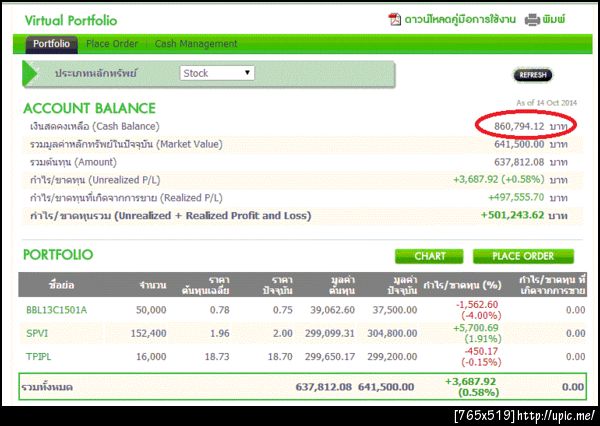Click the ACCOUNT BALANCE heading
Image resolution: width=600 pixels, height=426 pixels.
[x=90, y=108]
